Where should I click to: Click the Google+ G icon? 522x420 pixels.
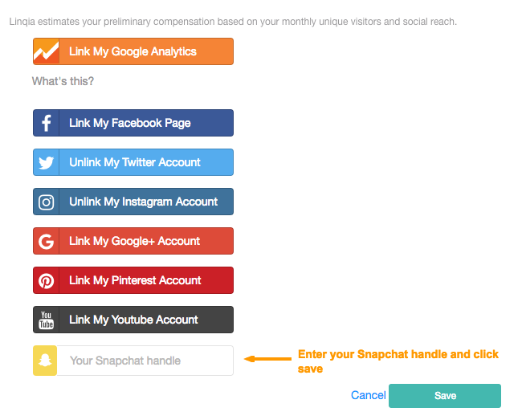click(47, 241)
